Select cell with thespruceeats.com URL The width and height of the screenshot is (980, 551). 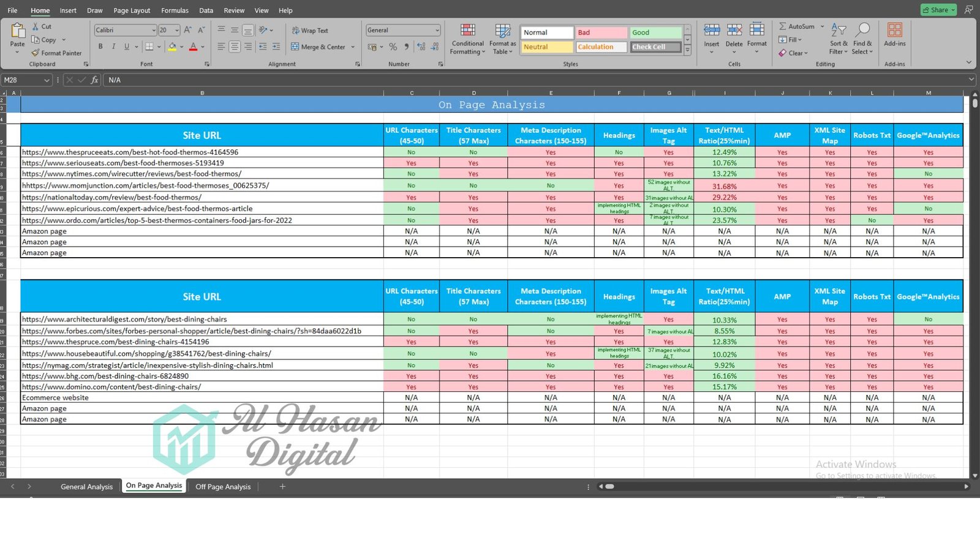pos(202,152)
